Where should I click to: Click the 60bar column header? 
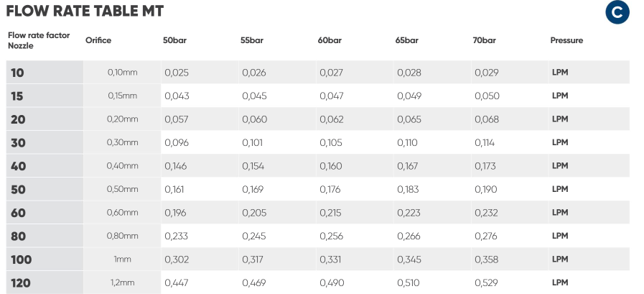tap(330, 40)
